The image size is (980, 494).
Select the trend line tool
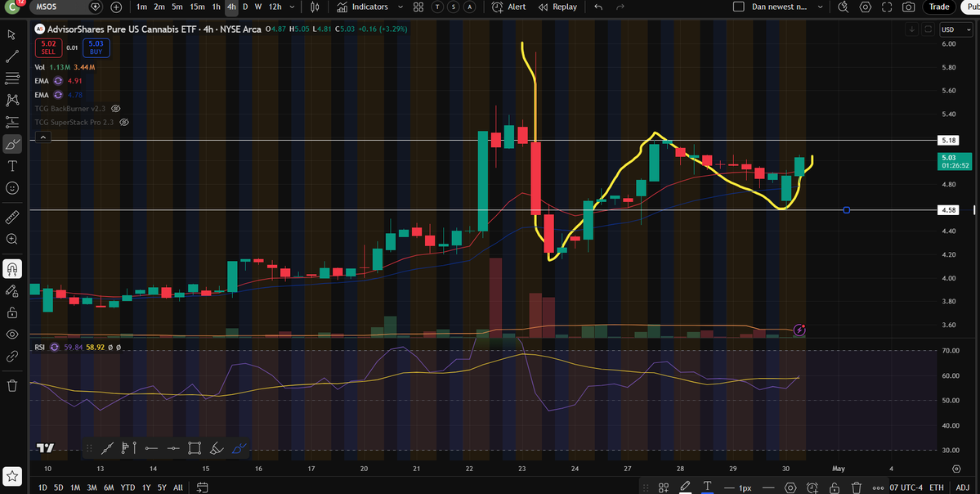[x=12, y=57]
